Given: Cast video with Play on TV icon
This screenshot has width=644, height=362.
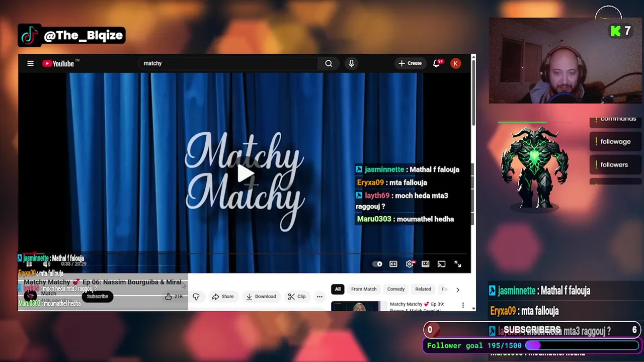Looking at the screenshot, I should tap(441, 264).
